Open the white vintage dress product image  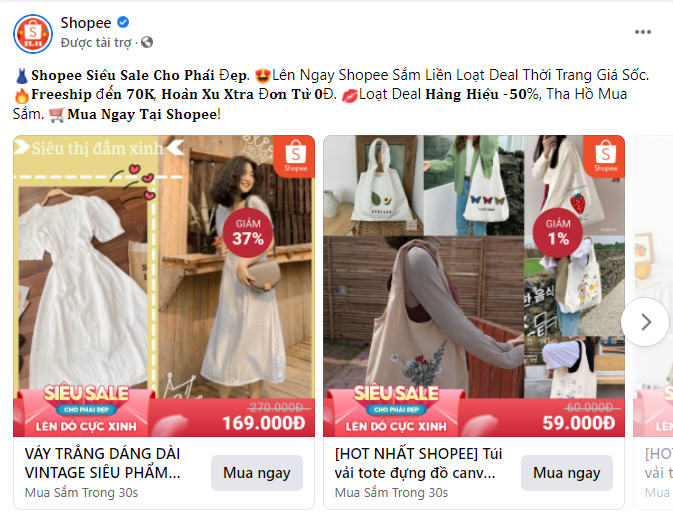tap(164, 266)
